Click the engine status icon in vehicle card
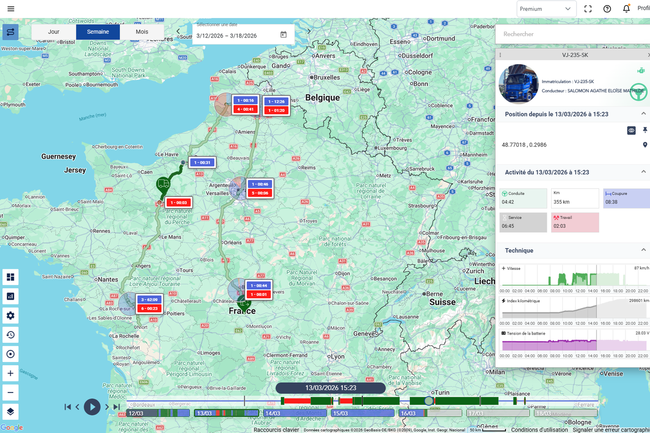This screenshot has width=650, height=433. tap(641, 71)
